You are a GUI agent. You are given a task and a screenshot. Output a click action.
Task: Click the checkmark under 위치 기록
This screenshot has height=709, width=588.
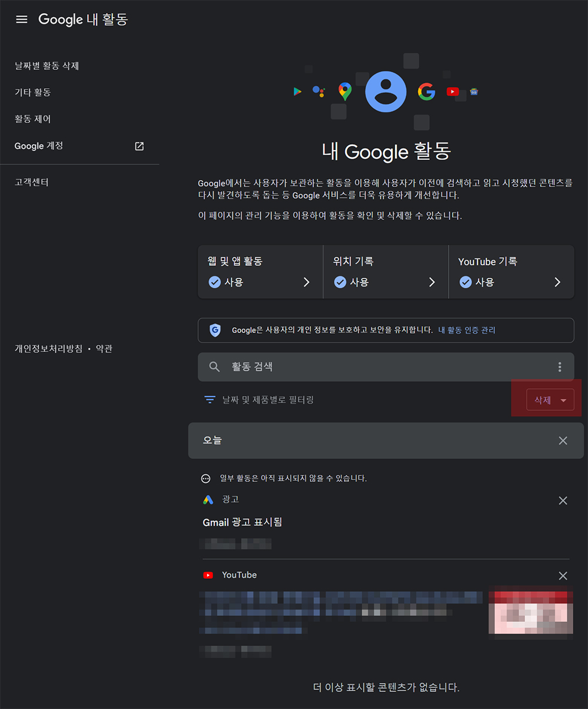[340, 282]
